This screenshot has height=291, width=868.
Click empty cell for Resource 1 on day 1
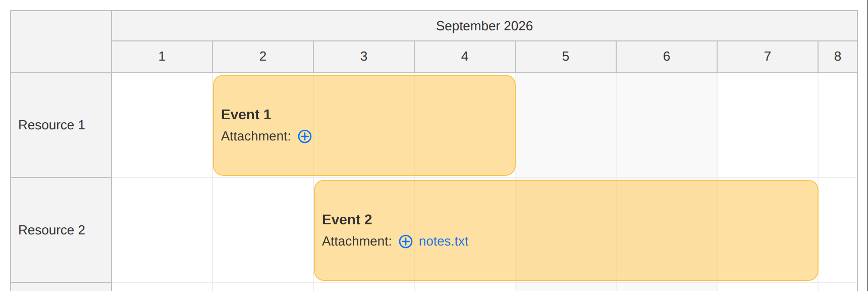click(x=162, y=125)
